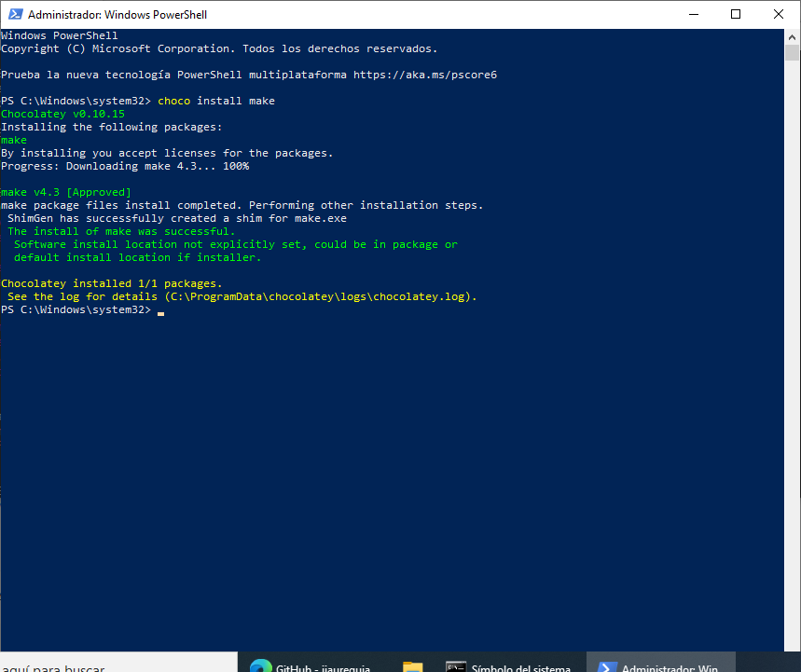This screenshot has width=801, height=672.
Task: Click the 'make v4.3 [Approved]' line
Action: coord(66,192)
